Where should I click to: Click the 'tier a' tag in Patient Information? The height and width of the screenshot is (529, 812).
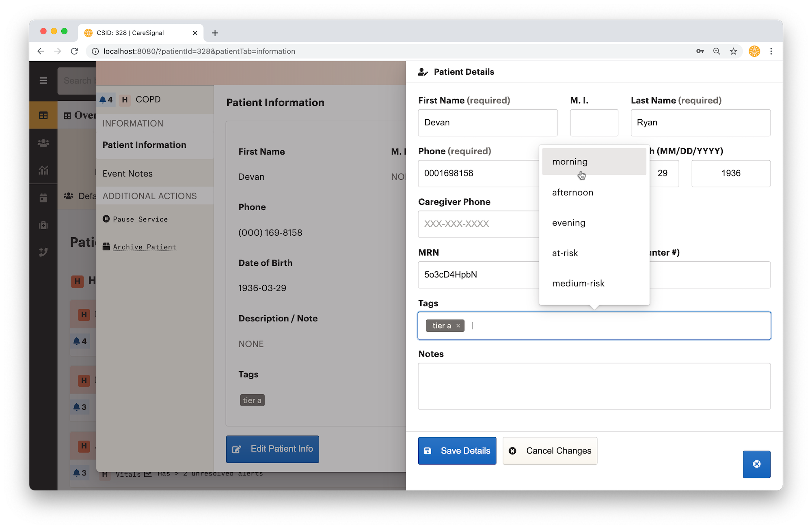252,400
